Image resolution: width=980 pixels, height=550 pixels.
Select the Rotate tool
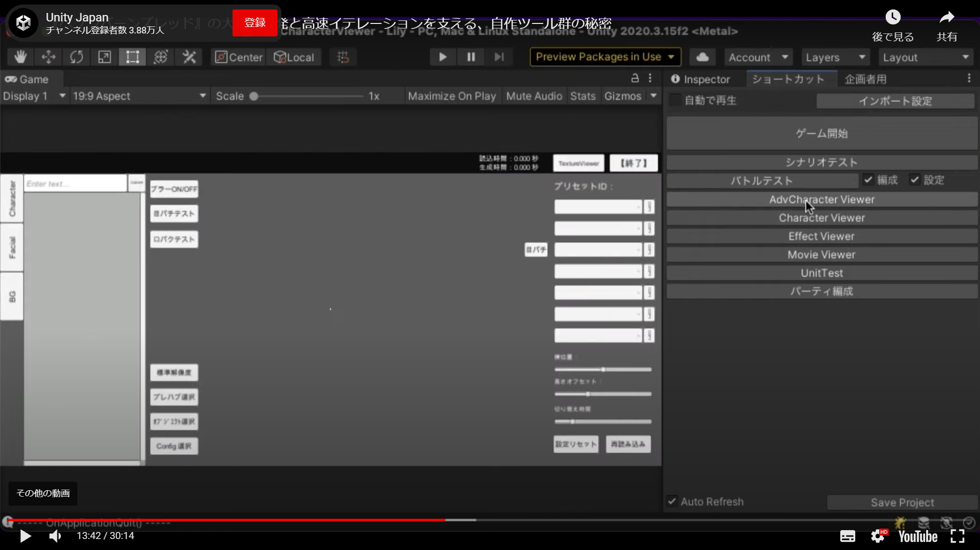[76, 57]
